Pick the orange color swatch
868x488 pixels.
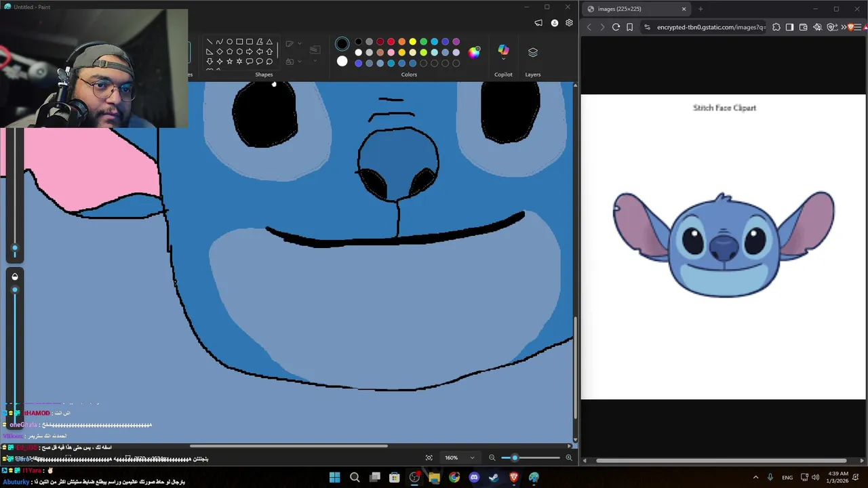point(401,42)
